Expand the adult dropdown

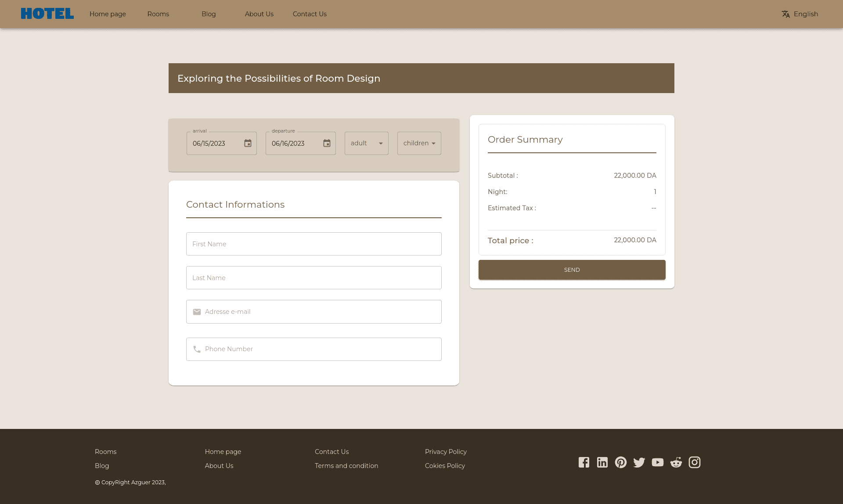pos(366,144)
